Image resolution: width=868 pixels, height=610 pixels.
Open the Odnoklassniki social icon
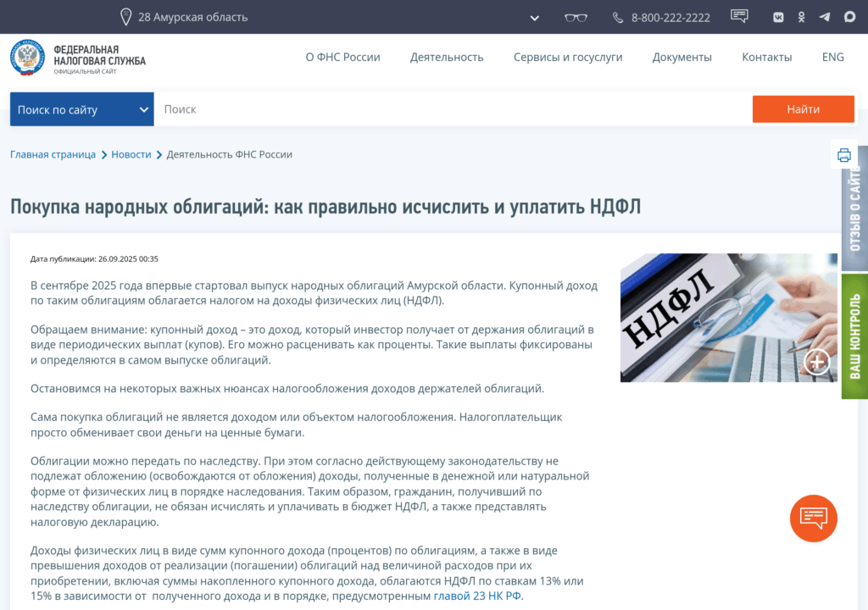click(801, 17)
